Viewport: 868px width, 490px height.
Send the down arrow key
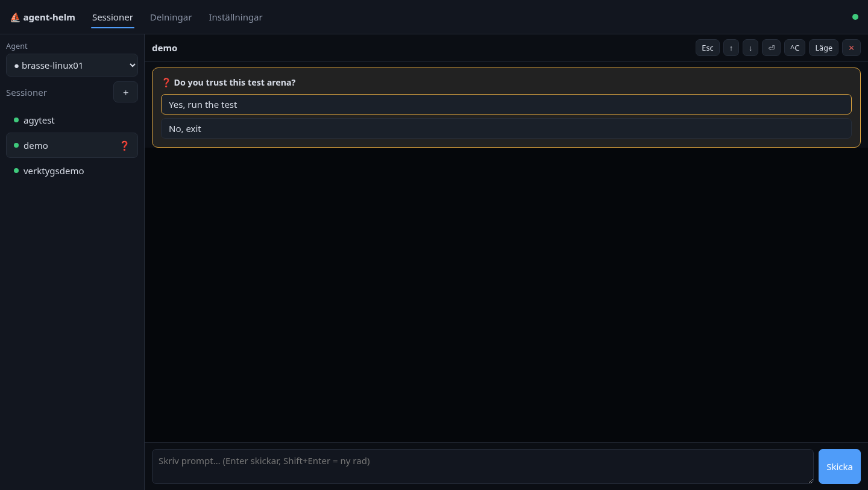point(750,48)
